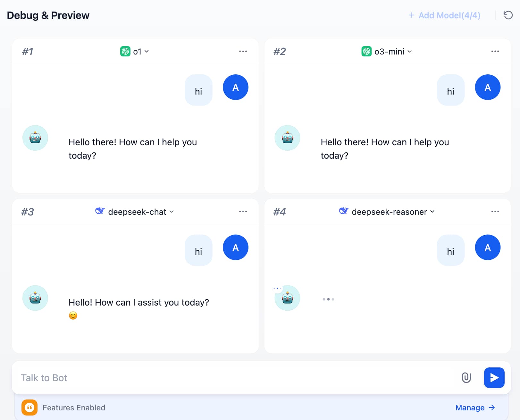Open the Manage features link
The width and height of the screenshot is (520, 420).
[475, 407]
